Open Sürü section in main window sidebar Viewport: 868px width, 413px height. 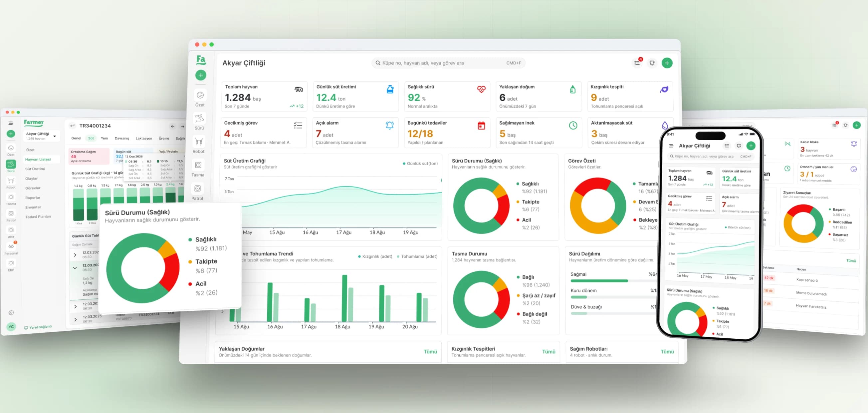(x=199, y=121)
